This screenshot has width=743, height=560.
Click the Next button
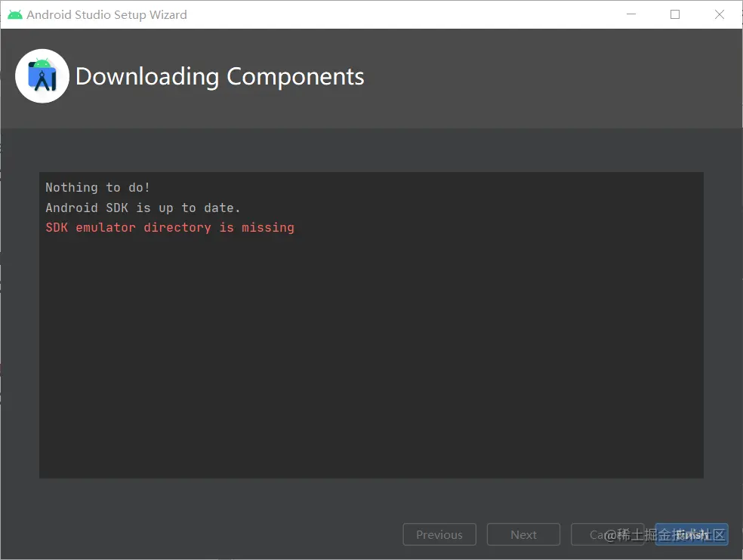pyautogui.click(x=523, y=534)
